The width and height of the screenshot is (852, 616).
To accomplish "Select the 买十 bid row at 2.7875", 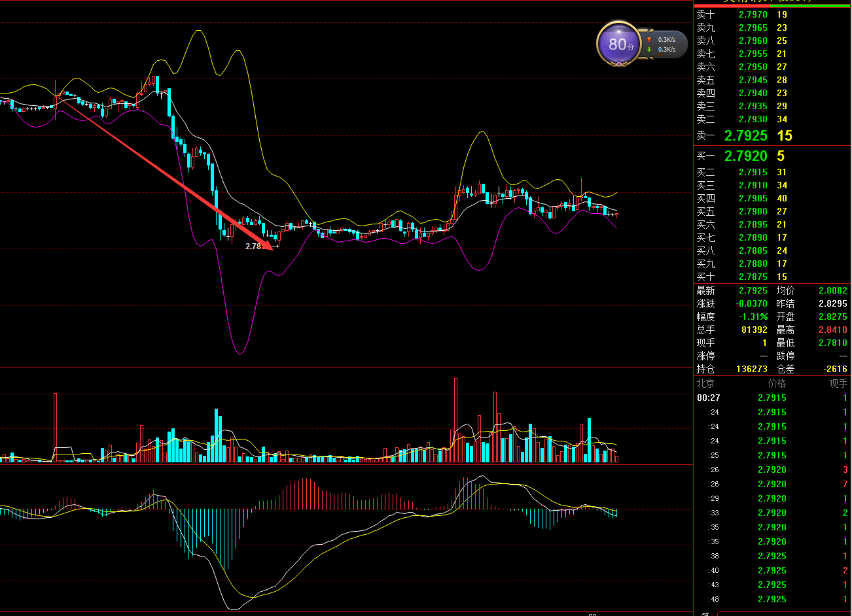I will pos(772,277).
